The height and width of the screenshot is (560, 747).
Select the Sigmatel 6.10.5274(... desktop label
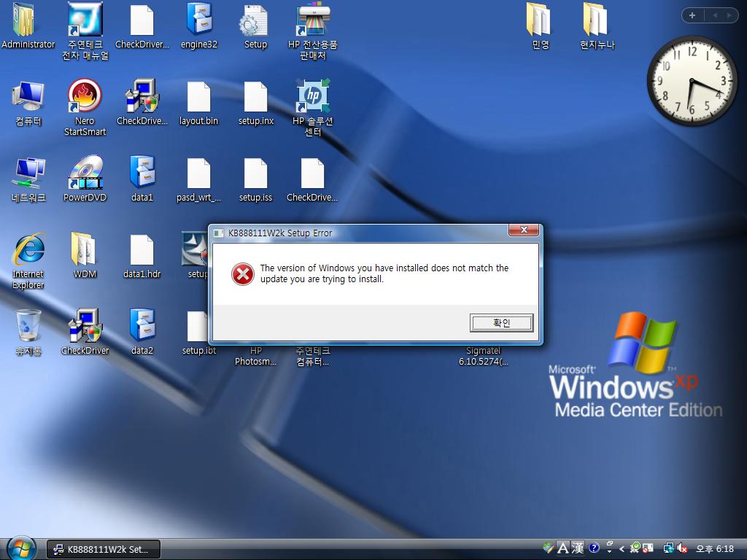[x=483, y=356]
